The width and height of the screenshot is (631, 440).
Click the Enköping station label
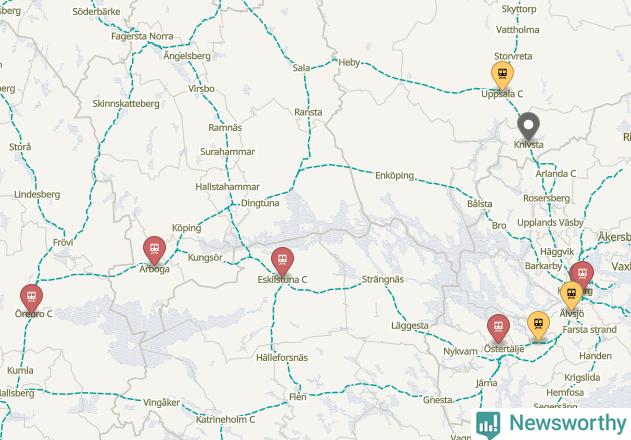click(394, 176)
